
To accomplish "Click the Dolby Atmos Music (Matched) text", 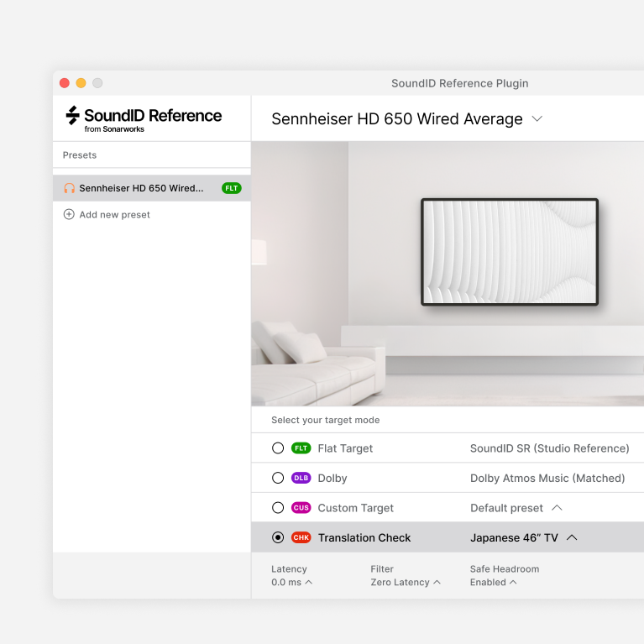I will click(547, 479).
